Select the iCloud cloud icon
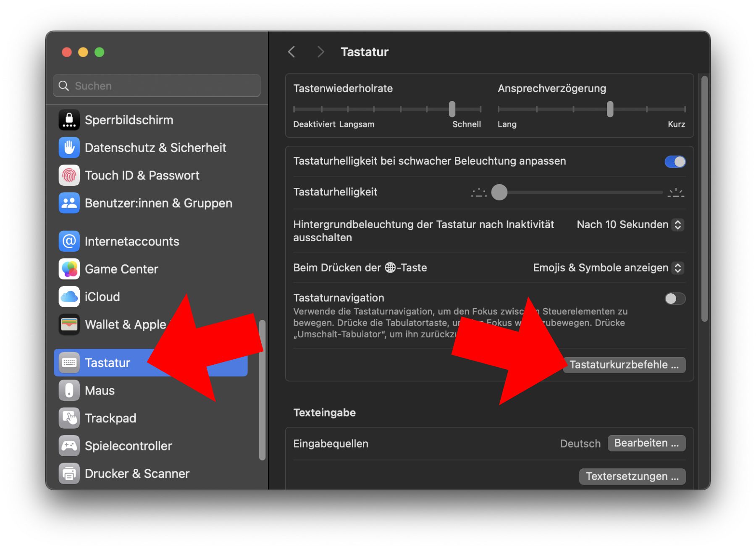Screen dimensions: 756x550 pyautogui.click(x=69, y=297)
